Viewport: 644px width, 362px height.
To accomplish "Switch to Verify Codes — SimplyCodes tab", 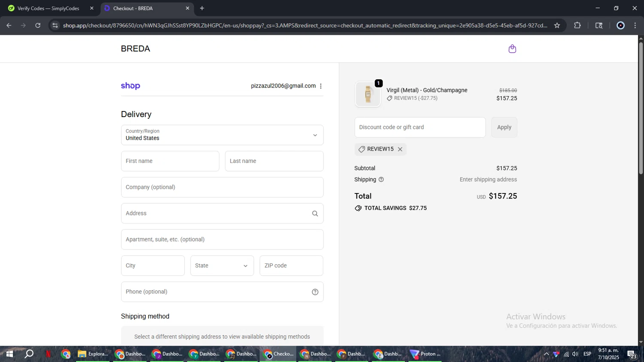I will point(49,8).
